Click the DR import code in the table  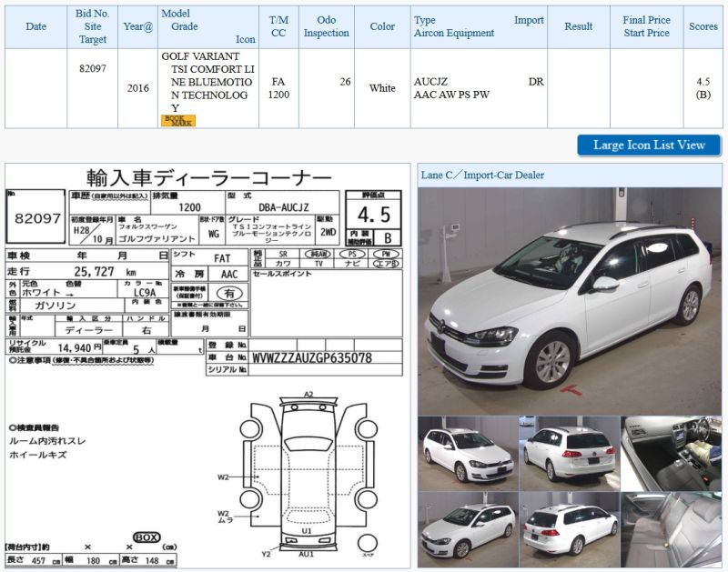click(x=536, y=82)
